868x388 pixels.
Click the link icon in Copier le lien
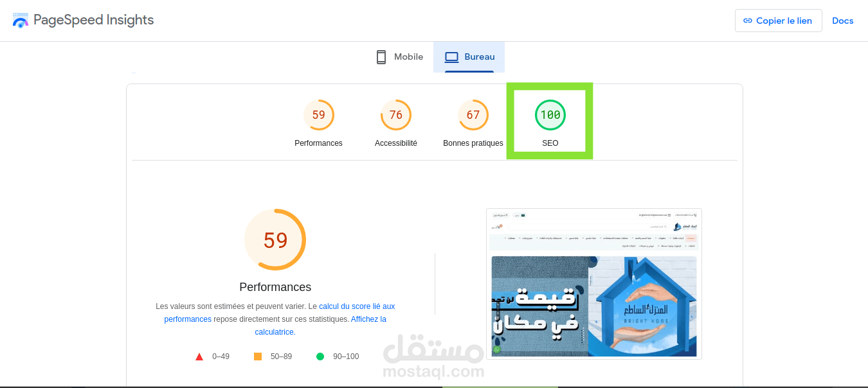click(x=748, y=21)
